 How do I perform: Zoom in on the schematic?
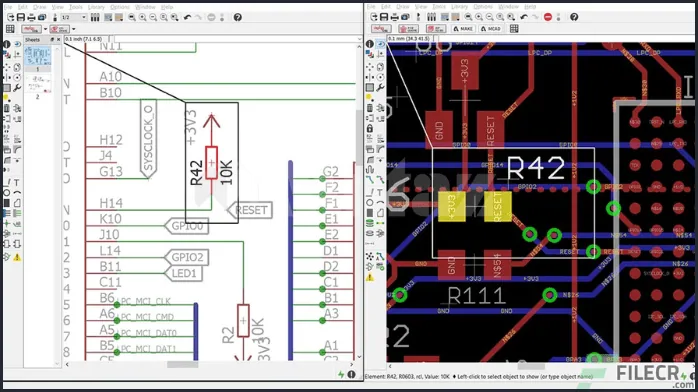tap(142, 17)
